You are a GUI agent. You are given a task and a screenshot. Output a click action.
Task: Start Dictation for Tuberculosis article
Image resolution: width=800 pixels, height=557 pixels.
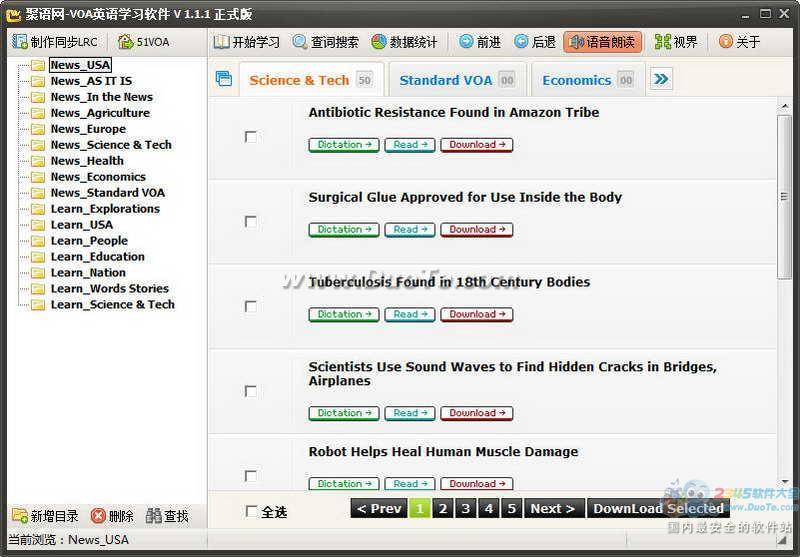coord(344,314)
